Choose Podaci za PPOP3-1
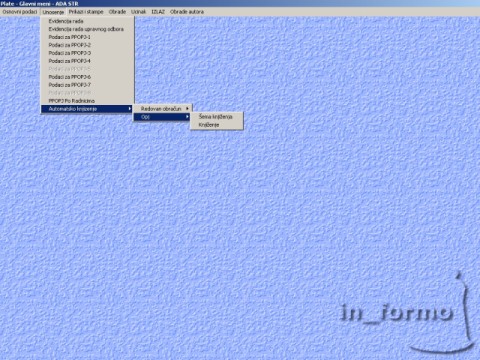 pos(87,37)
